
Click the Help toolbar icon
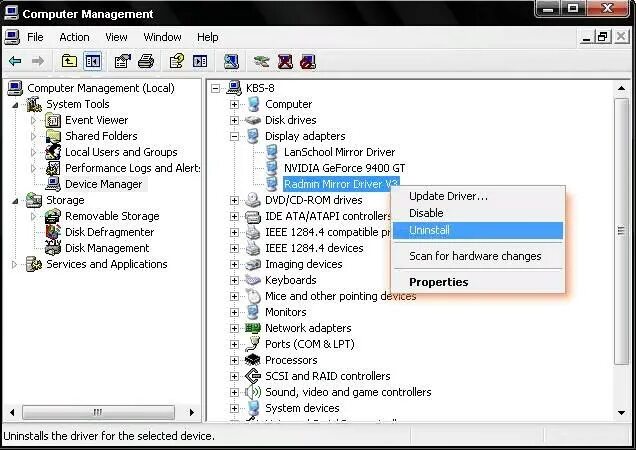click(177, 61)
